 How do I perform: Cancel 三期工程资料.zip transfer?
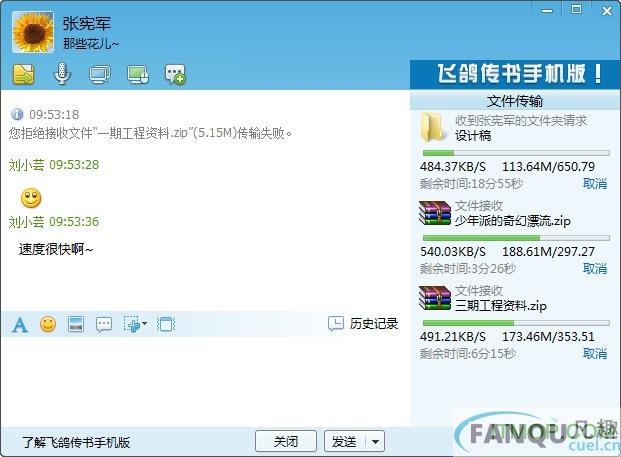[595, 354]
